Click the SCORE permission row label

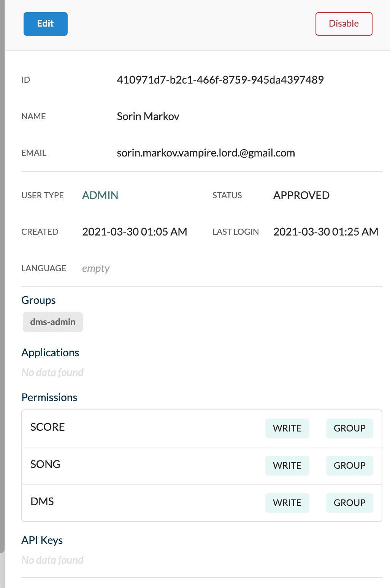coord(48,427)
